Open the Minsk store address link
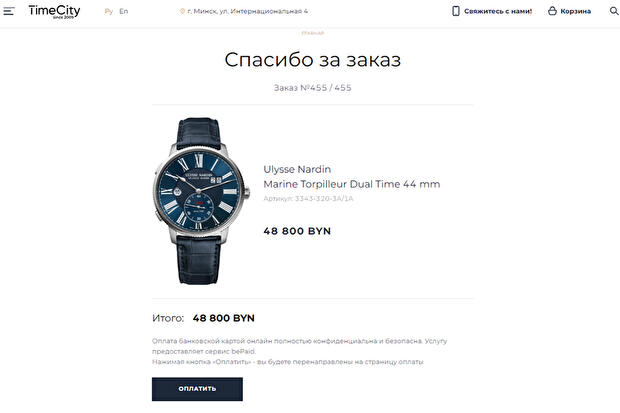 247,11
